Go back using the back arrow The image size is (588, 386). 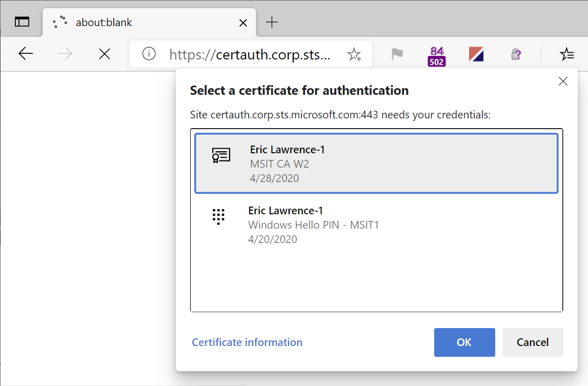tap(26, 54)
